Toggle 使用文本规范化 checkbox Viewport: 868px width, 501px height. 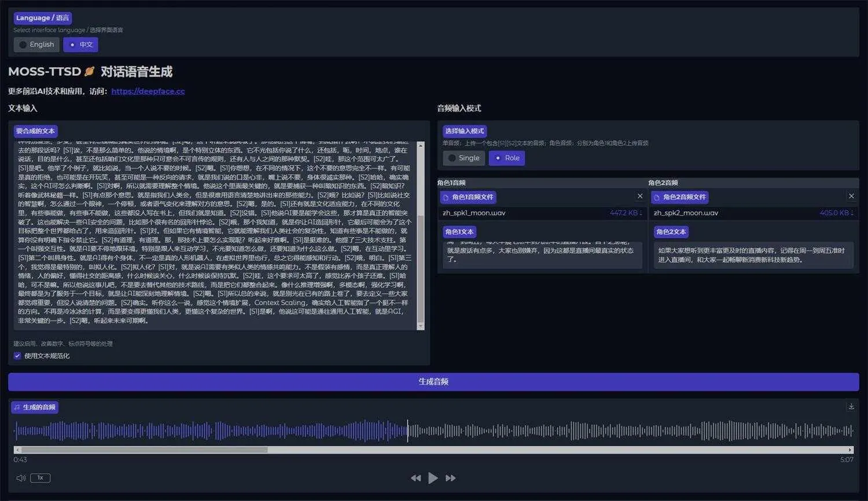click(17, 356)
